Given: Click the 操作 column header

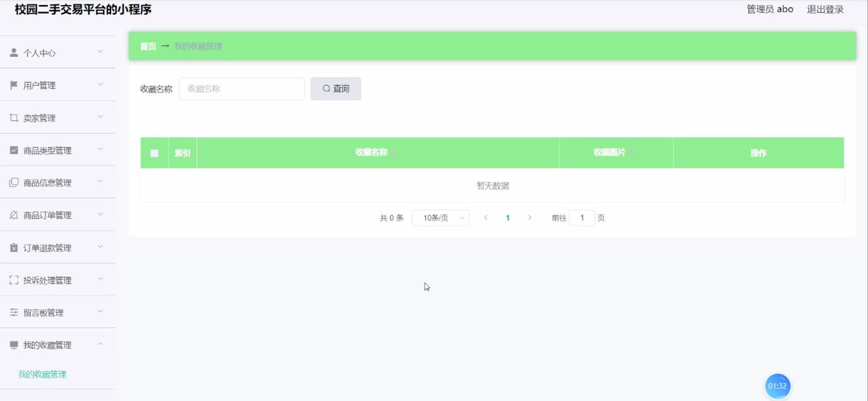Looking at the screenshot, I should click(758, 153).
